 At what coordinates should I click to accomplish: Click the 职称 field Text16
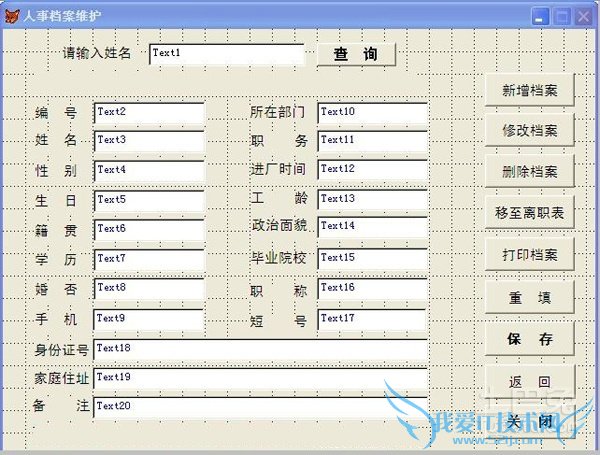click(372, 289)
